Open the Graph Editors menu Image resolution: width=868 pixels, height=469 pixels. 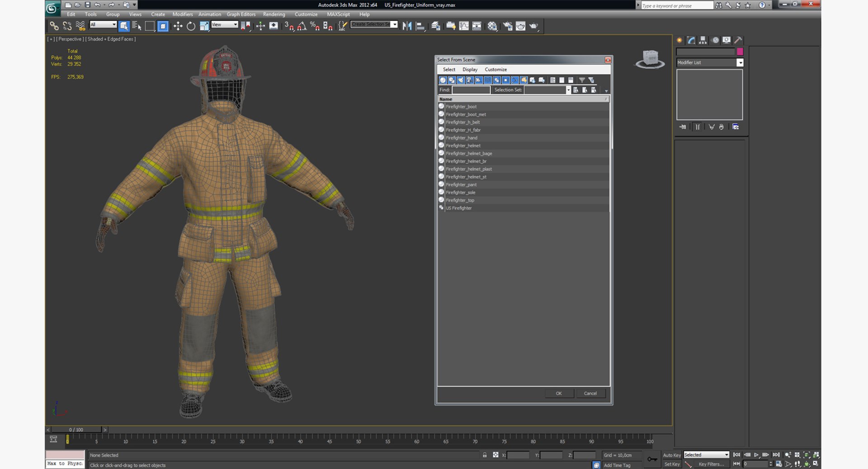click(x=241, y=14)
